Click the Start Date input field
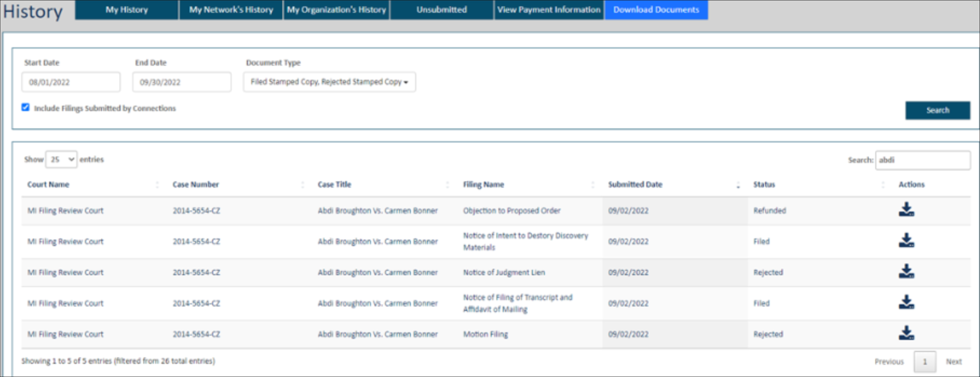Image resolution: width=980 pixels, height=377 pixels. 71,82
